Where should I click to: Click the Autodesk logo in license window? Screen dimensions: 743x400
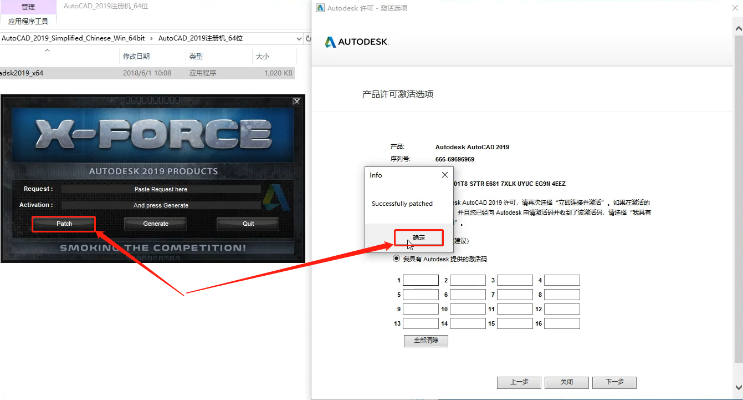[356, 42]
